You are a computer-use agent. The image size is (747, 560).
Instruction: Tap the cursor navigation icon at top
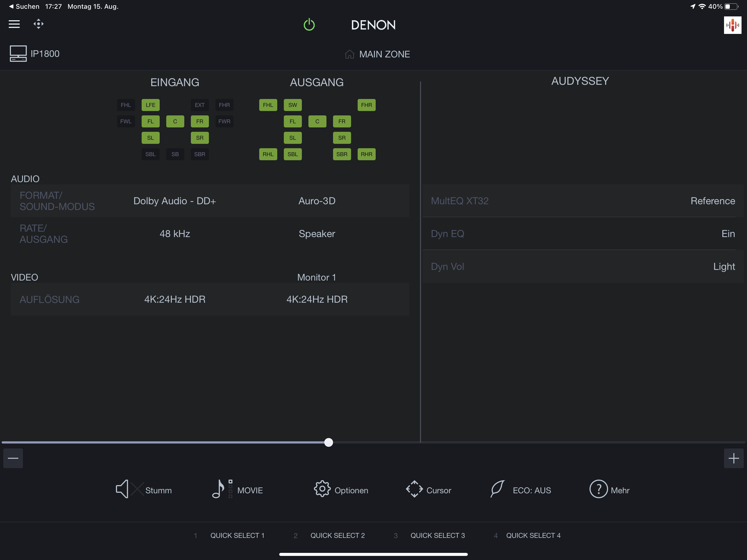coord(39,24)
